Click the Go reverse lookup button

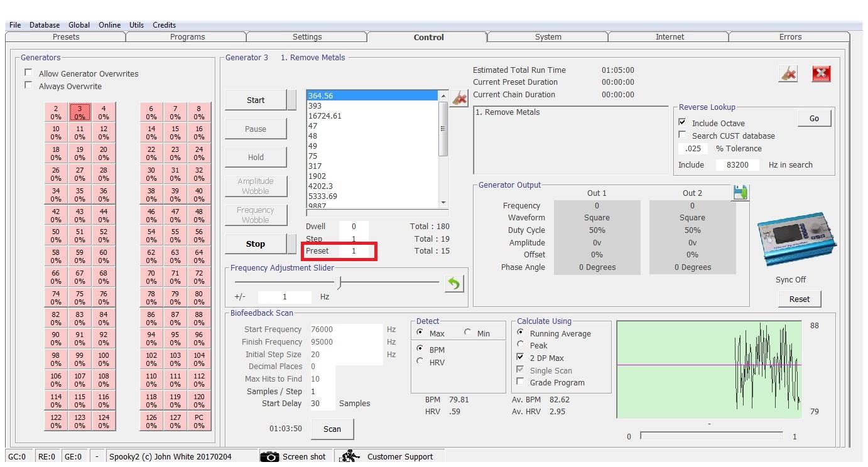pos(814,118)
